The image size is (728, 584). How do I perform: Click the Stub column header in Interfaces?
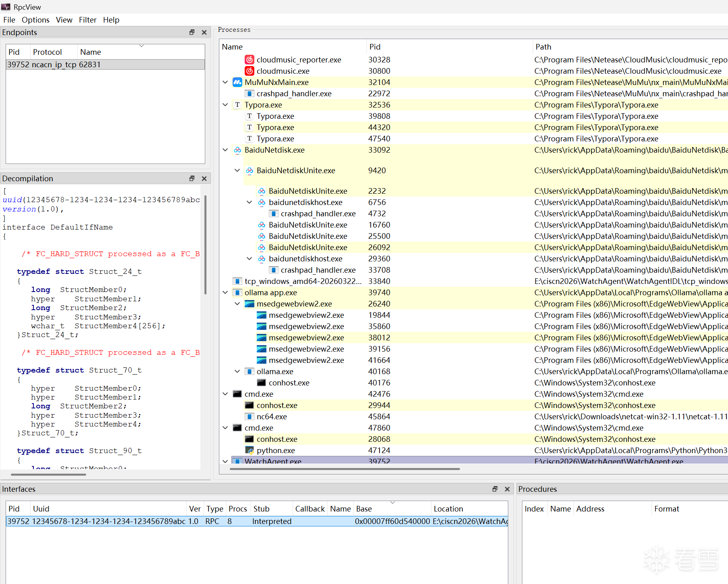(272, 509)
